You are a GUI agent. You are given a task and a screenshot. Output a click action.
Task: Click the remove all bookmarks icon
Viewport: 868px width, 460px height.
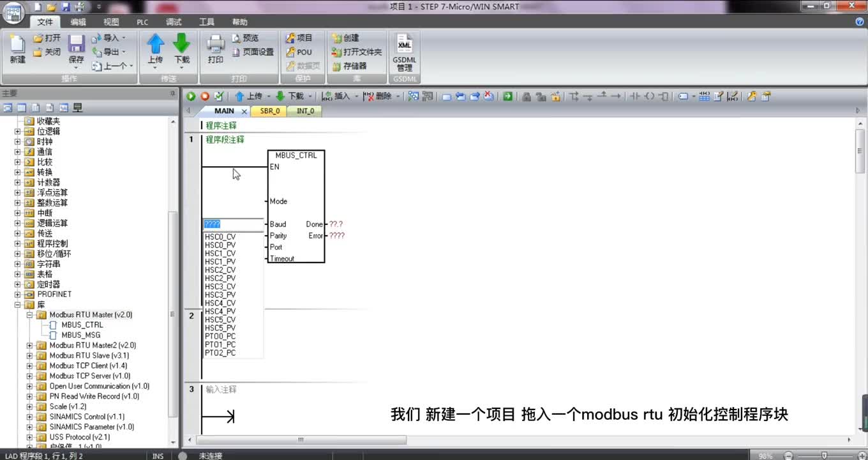[489, 96]
